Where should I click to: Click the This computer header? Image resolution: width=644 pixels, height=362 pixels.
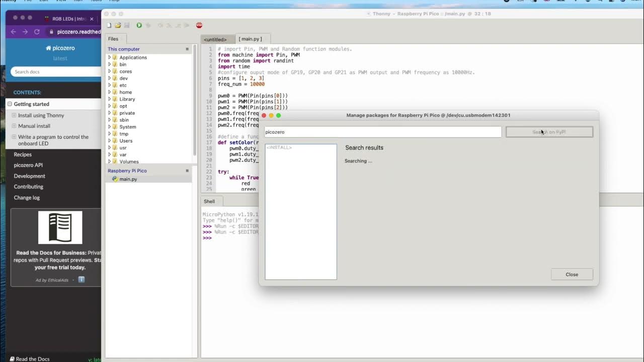point(124,49)
